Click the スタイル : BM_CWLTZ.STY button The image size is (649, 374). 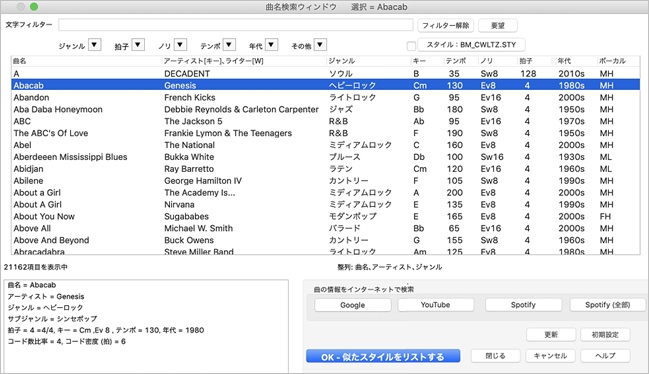[x=471, y=45]
